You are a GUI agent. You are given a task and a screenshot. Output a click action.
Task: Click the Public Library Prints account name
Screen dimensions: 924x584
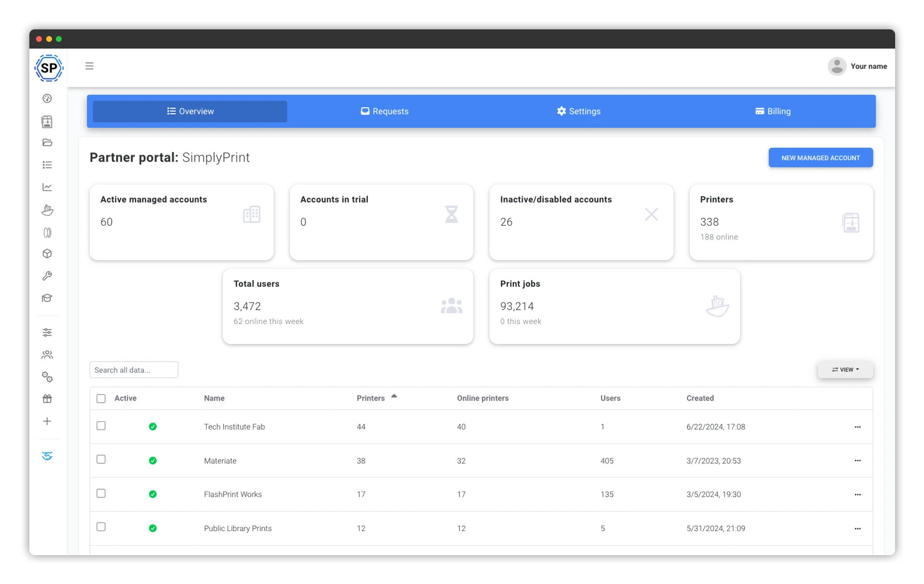click(238, 528)
